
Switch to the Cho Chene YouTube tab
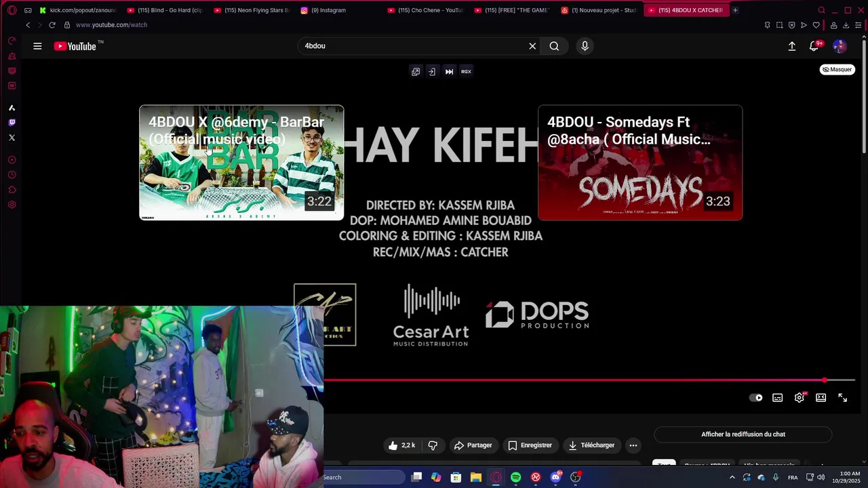coord(425,10)
